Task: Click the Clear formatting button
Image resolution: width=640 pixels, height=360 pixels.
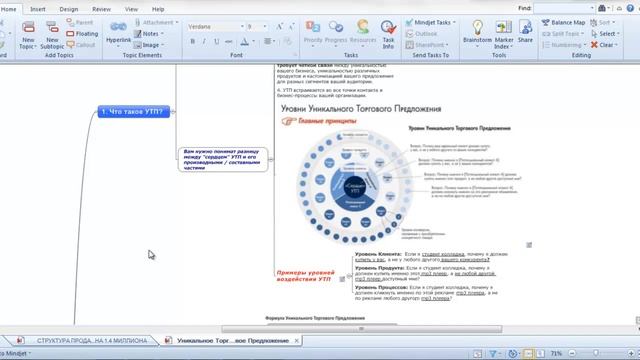Action: 604,45
